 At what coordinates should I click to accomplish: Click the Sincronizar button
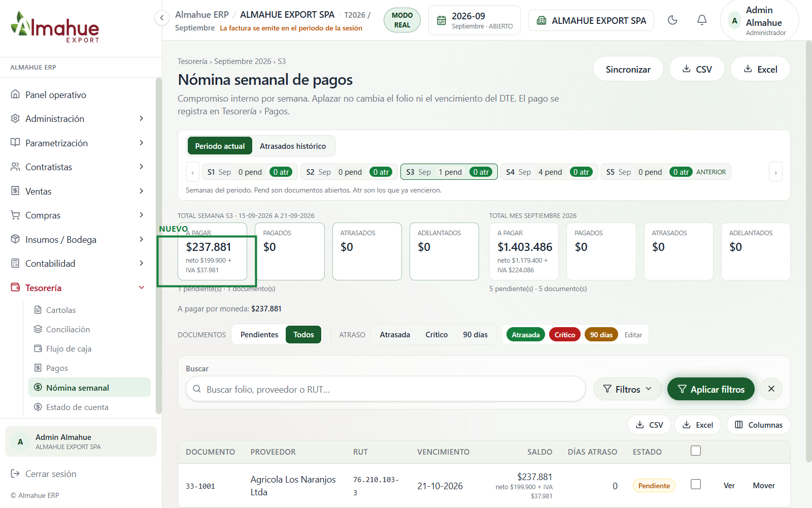pos(628,69)
